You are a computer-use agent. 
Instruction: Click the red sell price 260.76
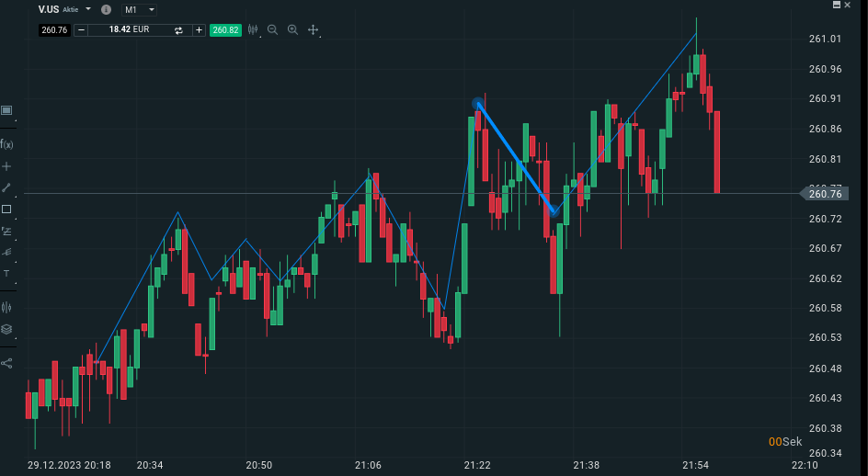click(54, 30)
